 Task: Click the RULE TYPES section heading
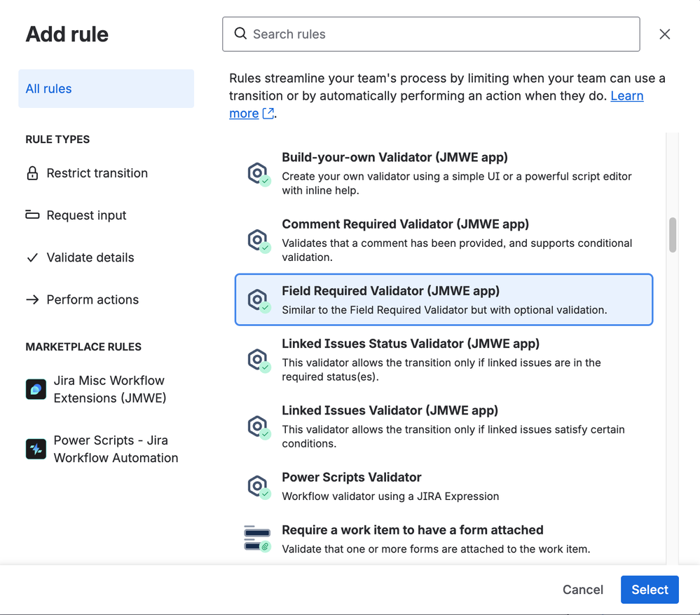click(x=57, y=140)
